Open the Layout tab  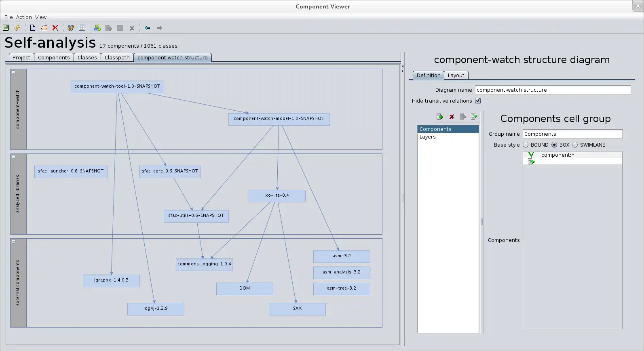click(x=456, y=76)
